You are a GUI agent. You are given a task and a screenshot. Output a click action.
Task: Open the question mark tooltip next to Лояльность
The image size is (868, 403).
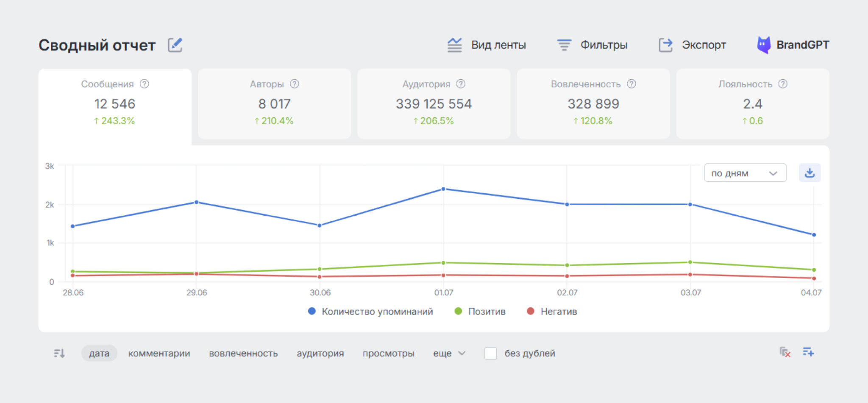pyautogui.click(x=782, y=84)
